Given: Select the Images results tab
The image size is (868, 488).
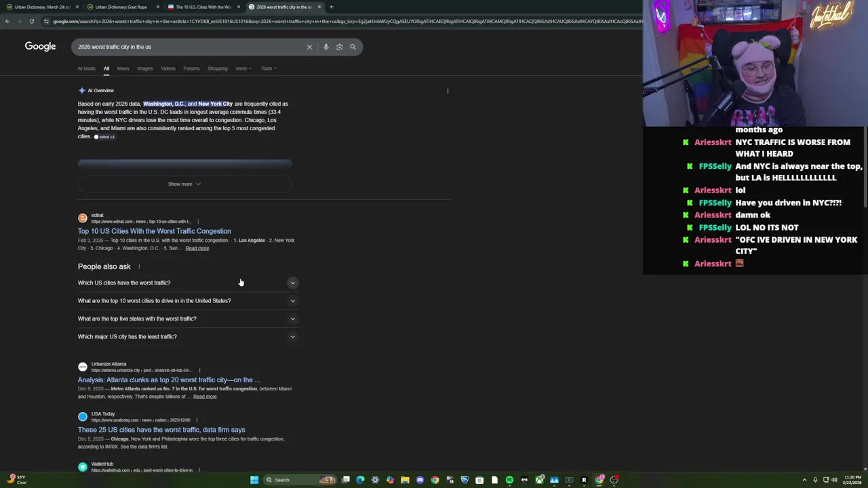Looking at the screenshot, I should click(145, 68).
